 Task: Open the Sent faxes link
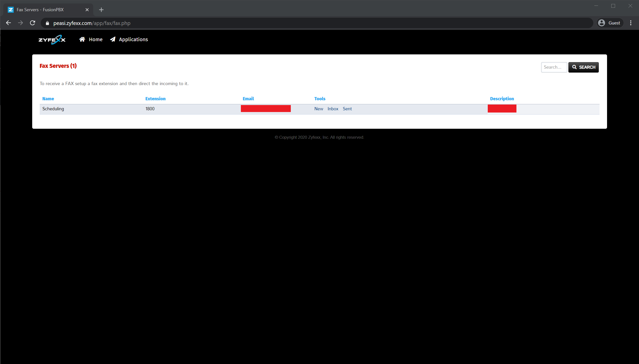(x=347, y=109)
